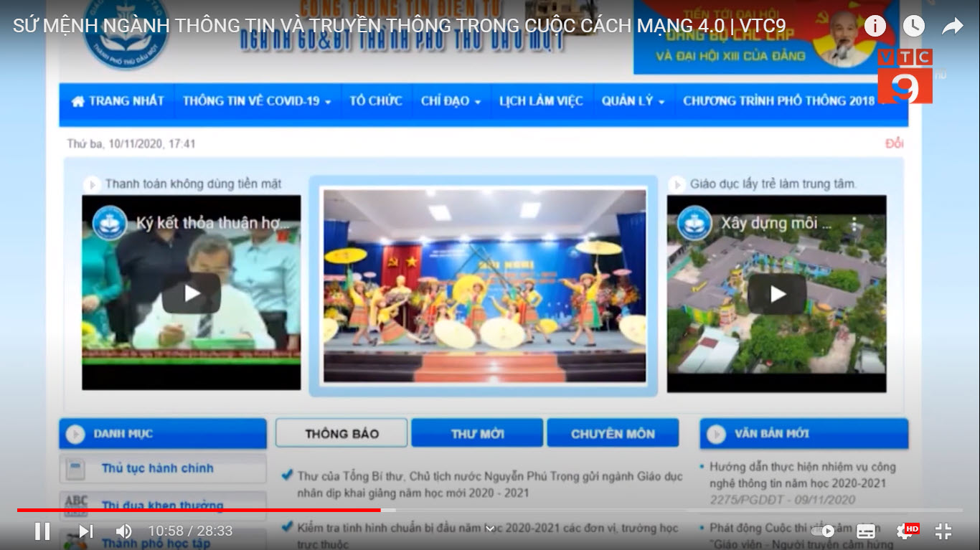Viewport: 980px width, 550px height.
Task: Open Thi đua khen thưởng category
Action: tap(163, 506)
